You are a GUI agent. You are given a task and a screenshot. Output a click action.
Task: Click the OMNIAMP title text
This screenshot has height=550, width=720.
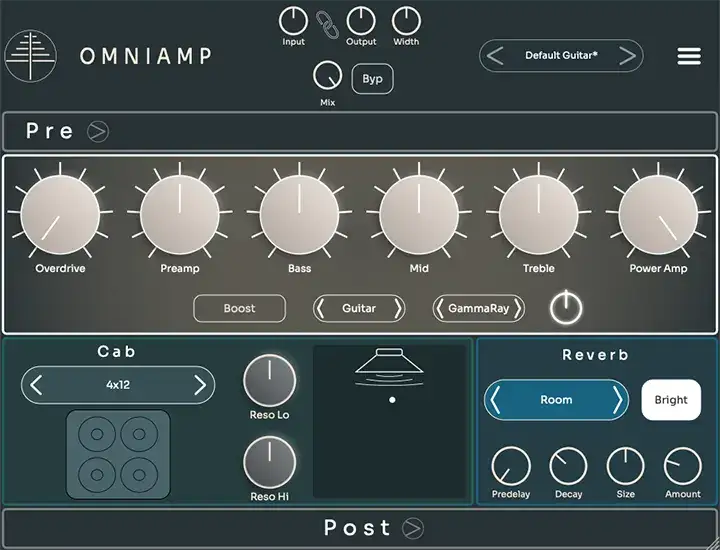pos(146,56)
